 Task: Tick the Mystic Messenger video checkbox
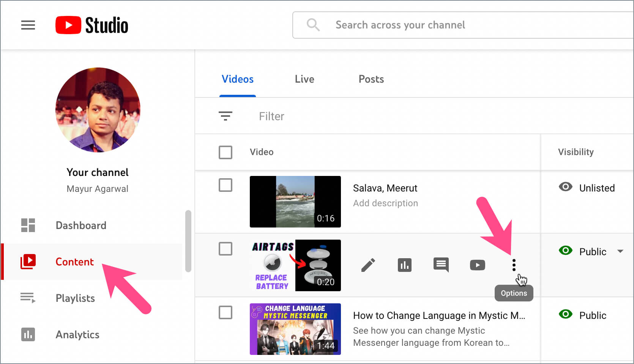pyautogui.click(x=226, y=313)
